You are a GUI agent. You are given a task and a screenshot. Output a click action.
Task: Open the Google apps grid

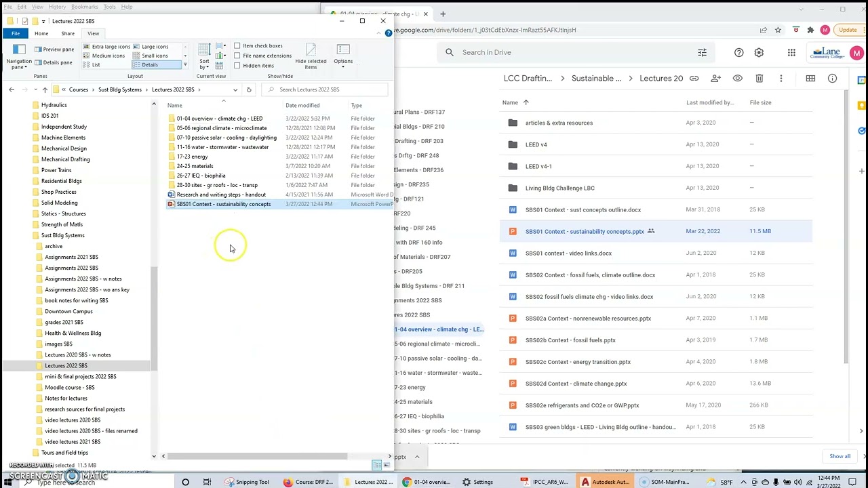791,52
